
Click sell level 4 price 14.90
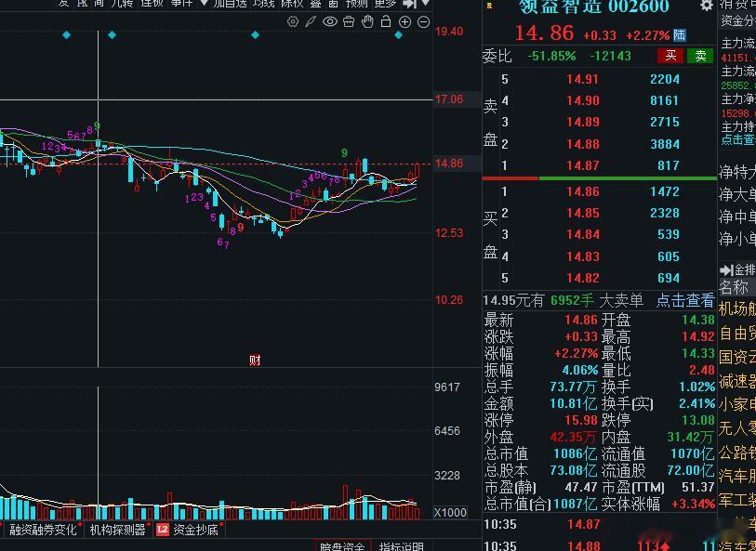(583, 100)
